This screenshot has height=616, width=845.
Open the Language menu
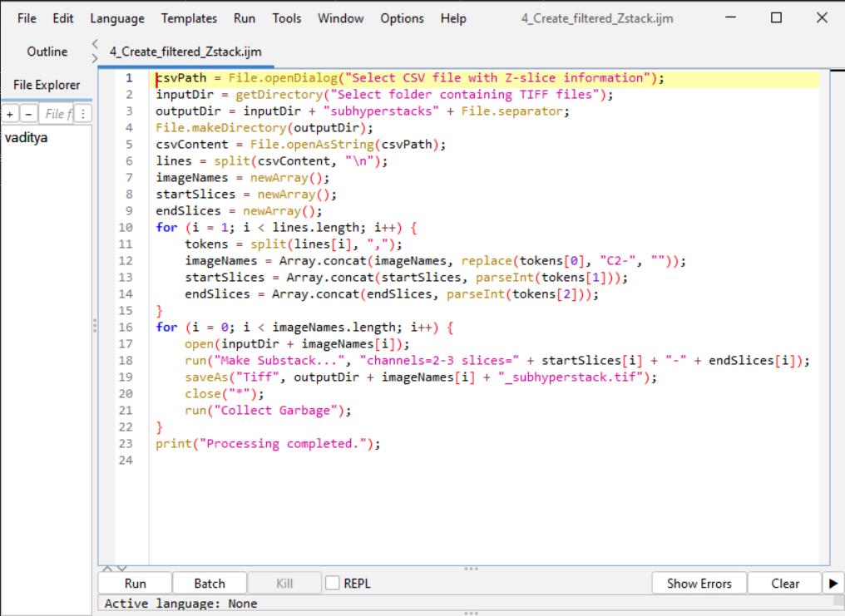[117, 18]
